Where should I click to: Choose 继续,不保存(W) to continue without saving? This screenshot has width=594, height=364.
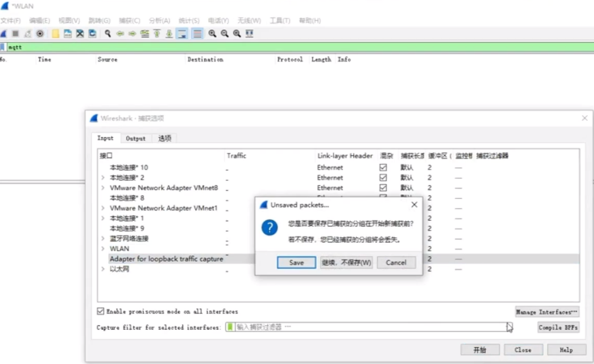[346, 262]
